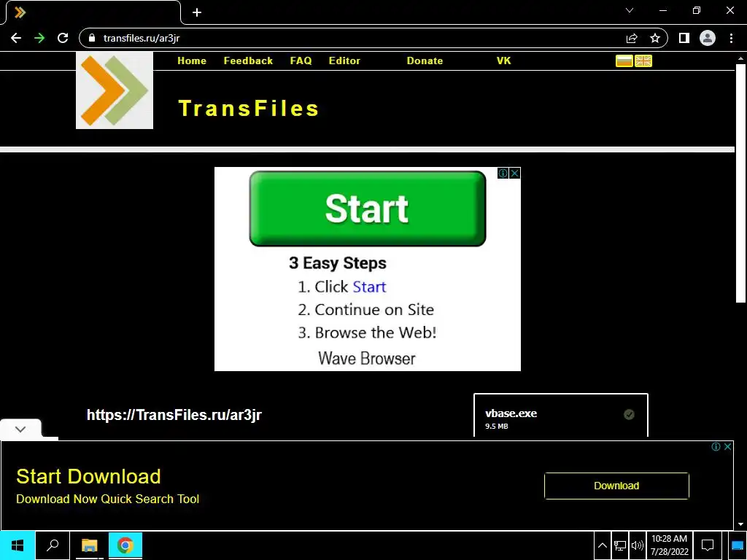This screenshot has height=560, width=747.
Task: Show hidden system tray icons
Action: click(602, 545)
